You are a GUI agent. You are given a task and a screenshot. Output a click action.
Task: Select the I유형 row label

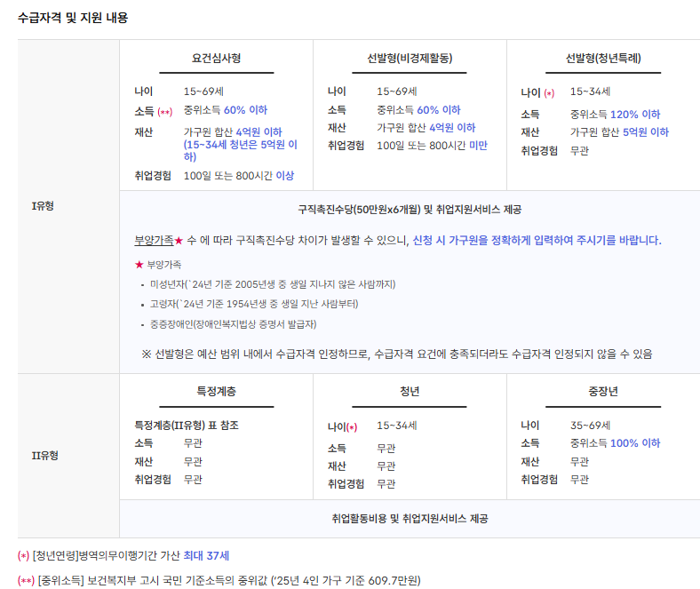[43, 206]
